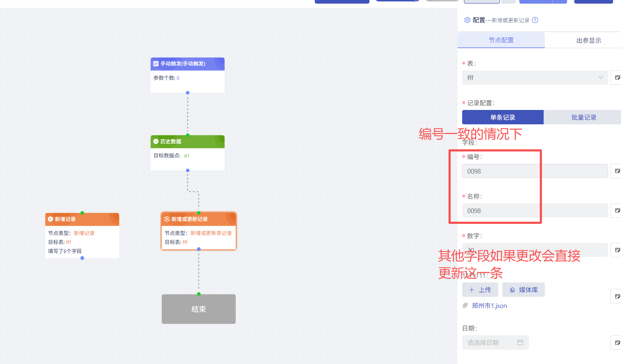Expand the 表 dropdown showing fff
The height and width of the screenshot is (364, 621).
pos(535,78)
